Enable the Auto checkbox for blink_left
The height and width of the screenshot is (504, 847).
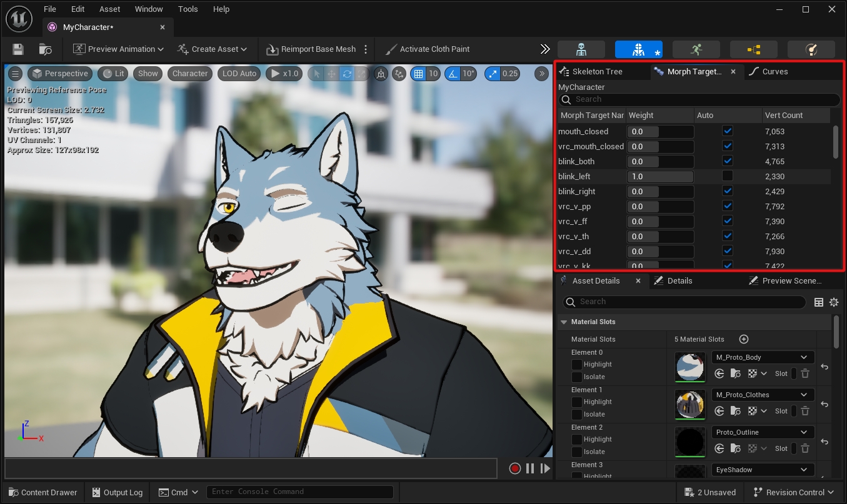coord(727,176)
